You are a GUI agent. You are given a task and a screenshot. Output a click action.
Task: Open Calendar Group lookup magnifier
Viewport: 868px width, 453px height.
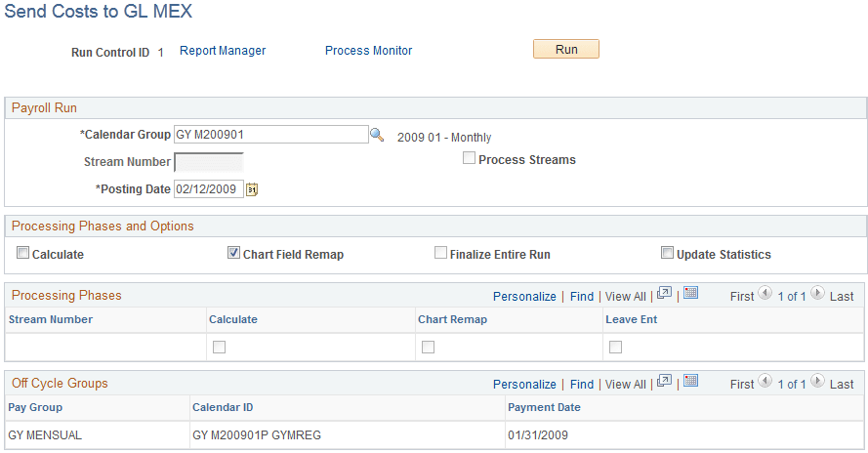(x=377, y=136)
